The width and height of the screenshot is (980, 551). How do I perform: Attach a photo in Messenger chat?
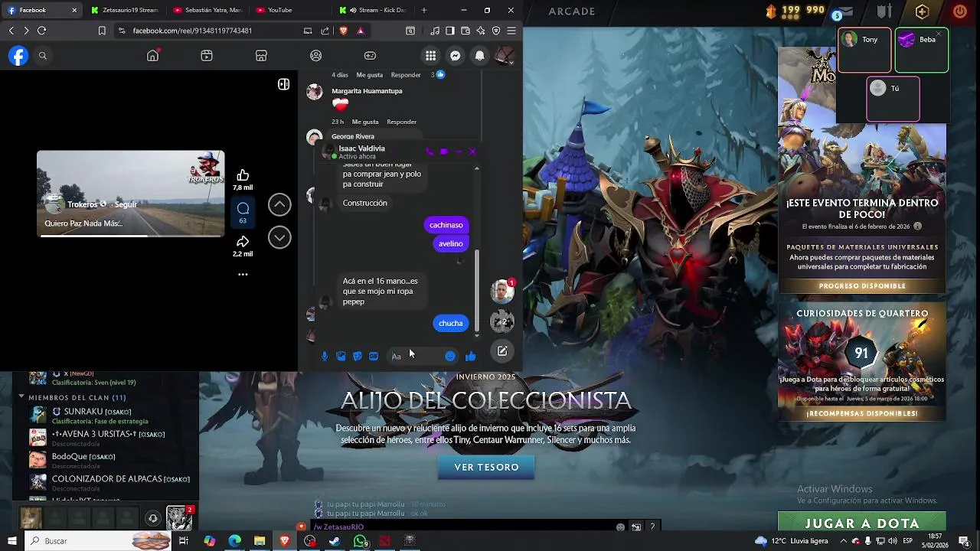click(341, 356)
